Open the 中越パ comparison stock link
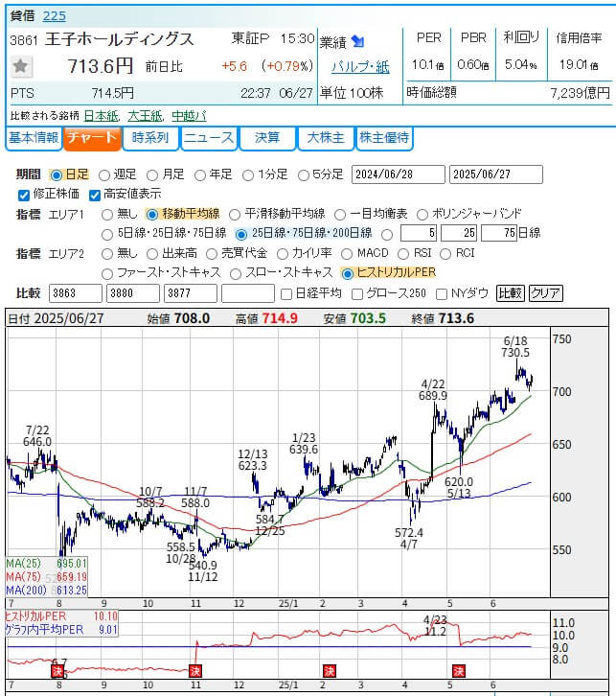Viewport: 616px width, 696px height. (x=189, y=116)
